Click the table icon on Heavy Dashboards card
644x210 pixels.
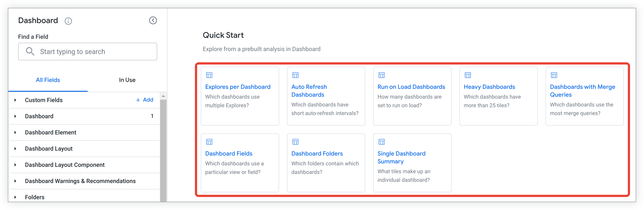[x=468, y=75]
